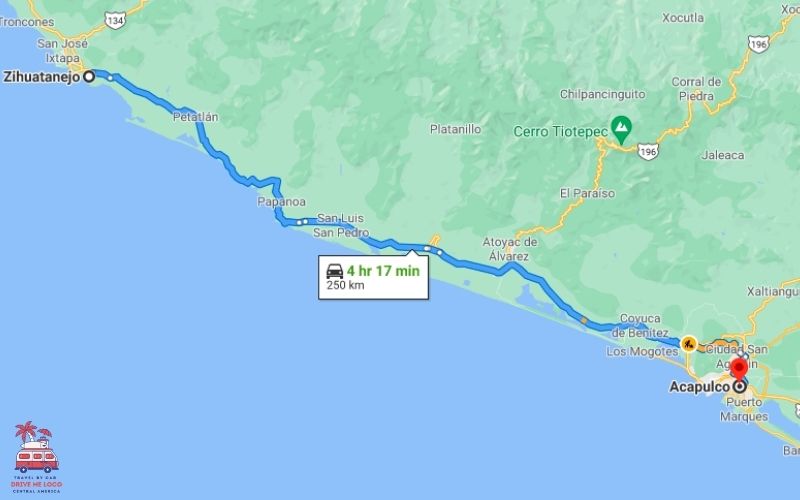Click the El Paraíso place label
800x500 pixels.
tap(587, 193)
